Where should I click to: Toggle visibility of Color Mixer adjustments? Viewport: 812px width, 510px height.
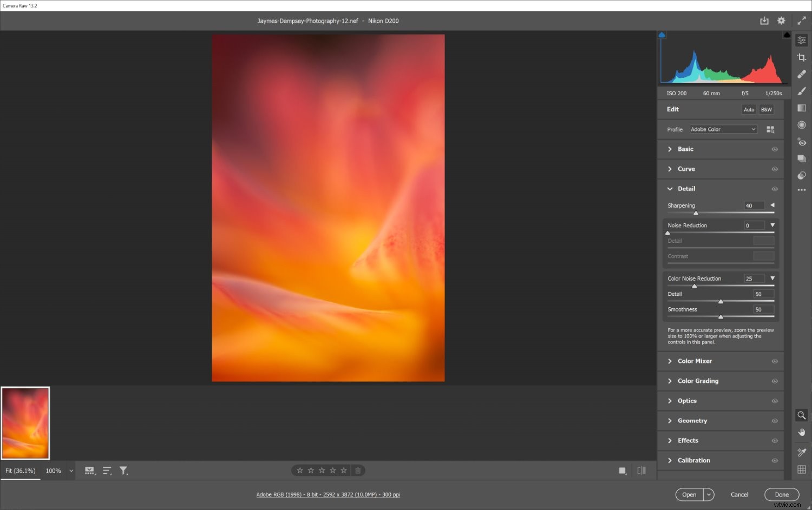pyautogui.click(x=775, y=361)
